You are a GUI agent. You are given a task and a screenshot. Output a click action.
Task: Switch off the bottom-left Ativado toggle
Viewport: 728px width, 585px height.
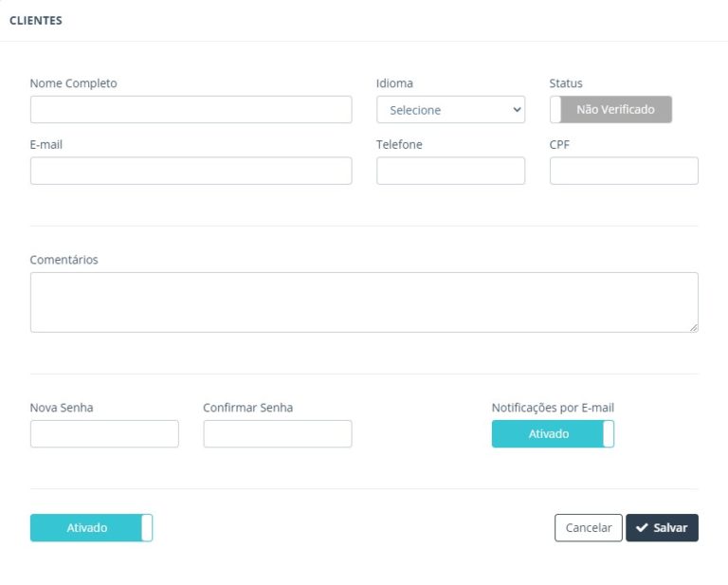click(91, 528)
